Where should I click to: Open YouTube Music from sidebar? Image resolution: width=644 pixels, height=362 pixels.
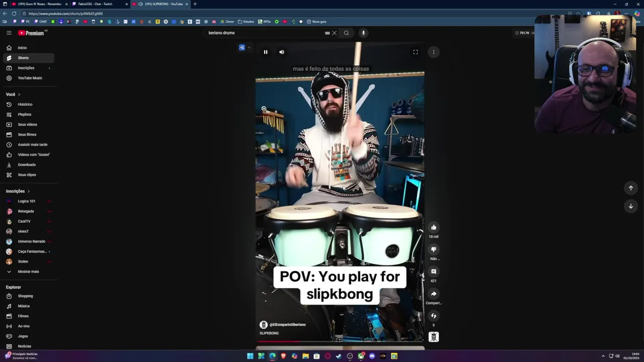tap(28, 78)
